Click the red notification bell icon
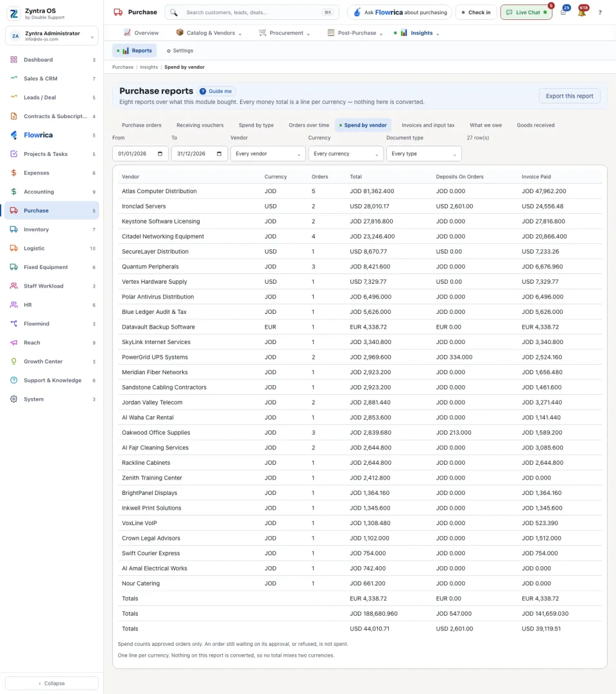 [582, 12]
